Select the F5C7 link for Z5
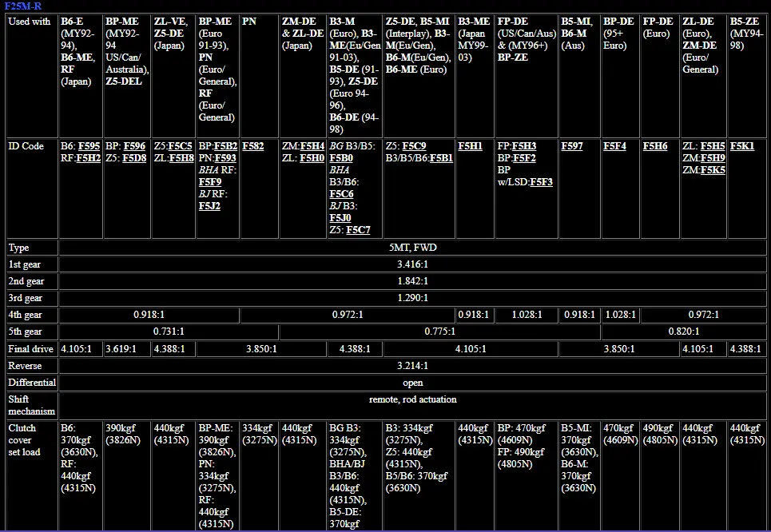Screen dimensions: 771x532 (x=358, y=229)
